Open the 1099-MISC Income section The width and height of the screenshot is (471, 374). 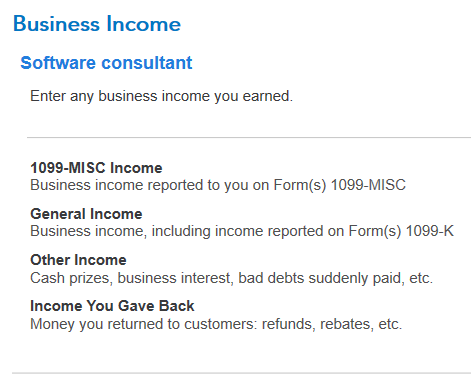(96, 168)
